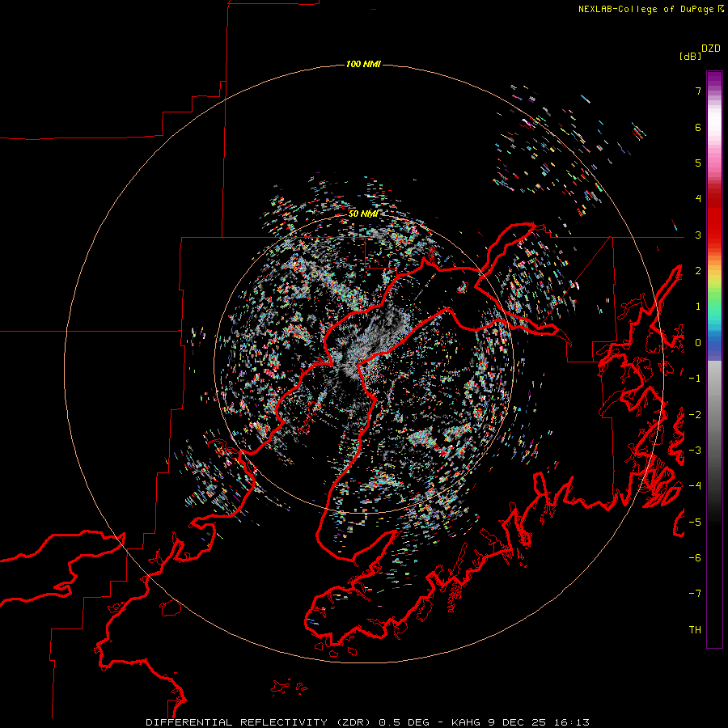Click the "-5" scale value
728x728 pixels.
click(695, 522)
